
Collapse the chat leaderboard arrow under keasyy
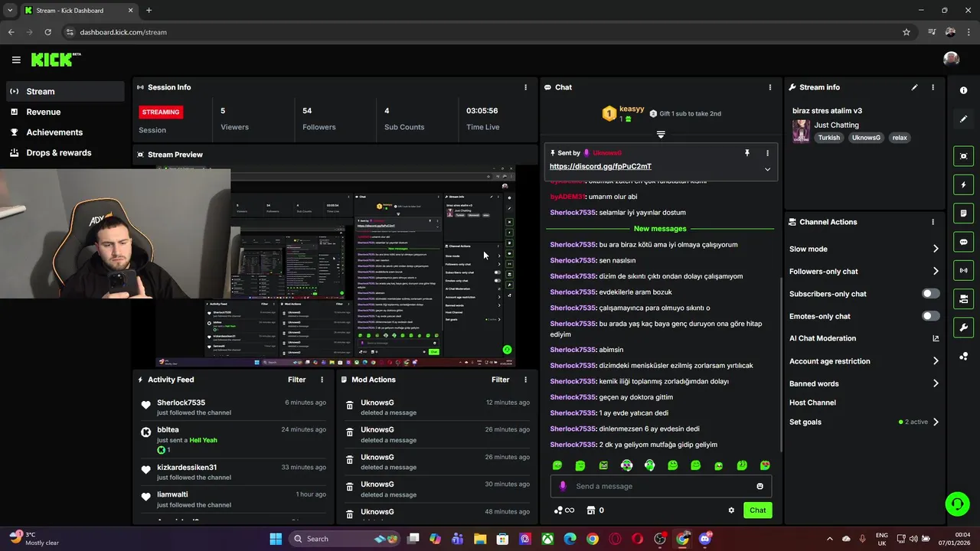(661, 135)
